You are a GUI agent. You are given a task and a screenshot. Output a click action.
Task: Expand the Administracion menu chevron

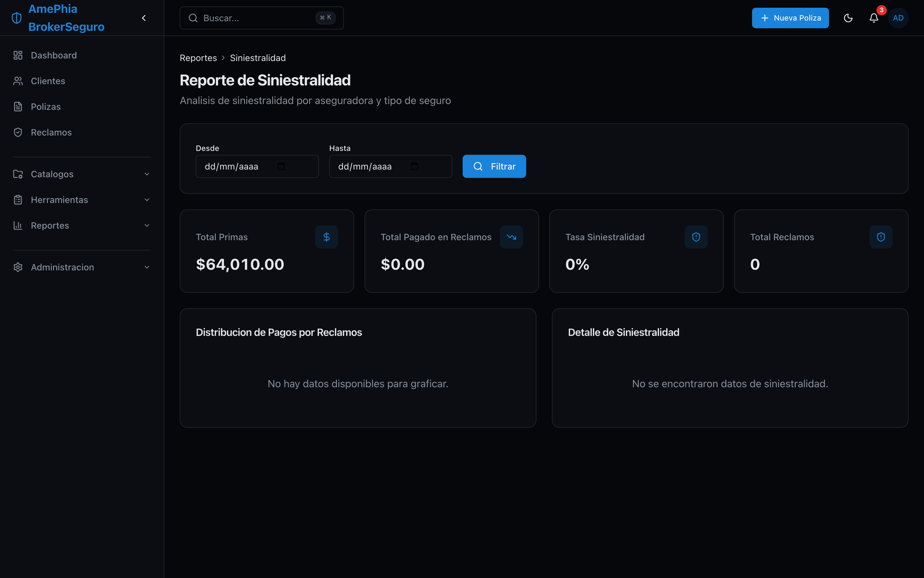click(147, 267)
